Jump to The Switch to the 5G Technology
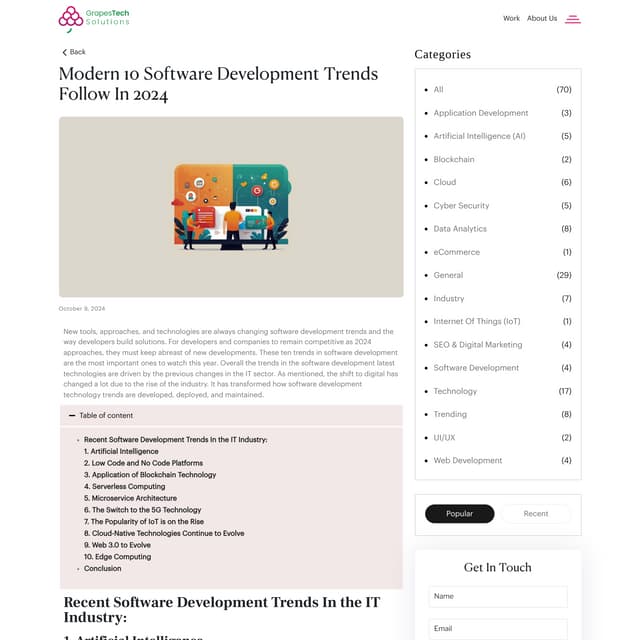Screen dimensions: 640x640 tap(142, 510)
